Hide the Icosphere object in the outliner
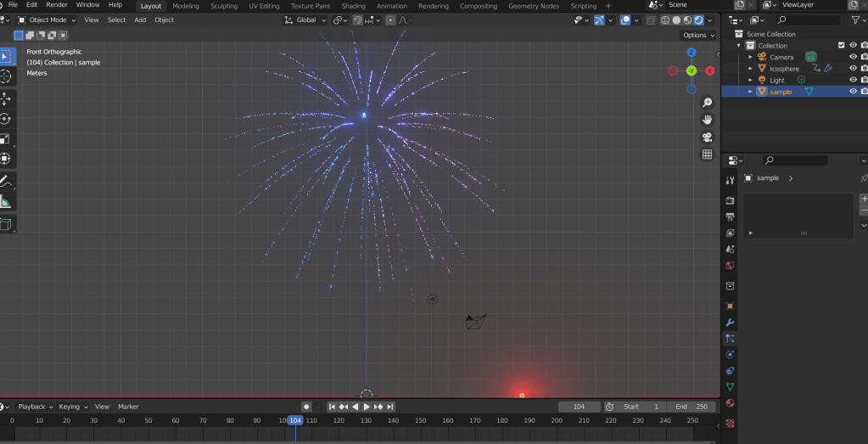This screenshot has height=444, width=868. [x=854, y=69]
